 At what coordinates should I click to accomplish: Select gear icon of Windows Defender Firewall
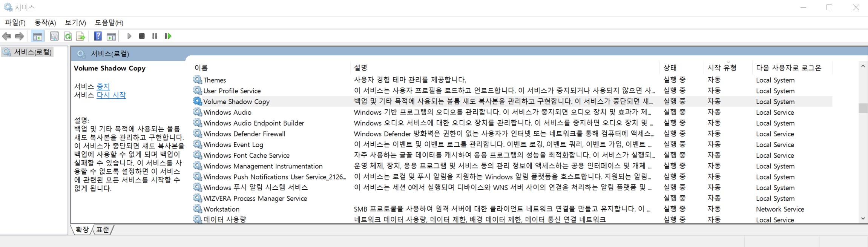click(198, 133)
